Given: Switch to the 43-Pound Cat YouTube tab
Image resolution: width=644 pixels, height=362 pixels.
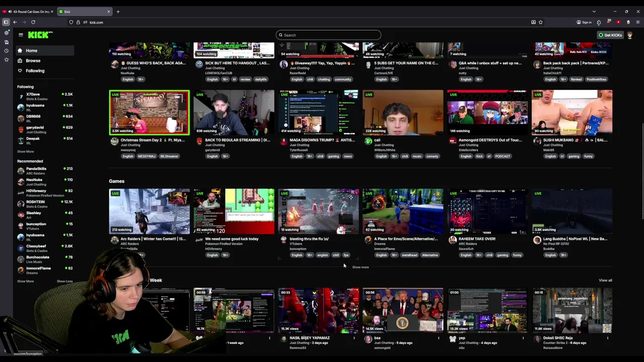Looking at the screenshot, I should tap(29, 12).
